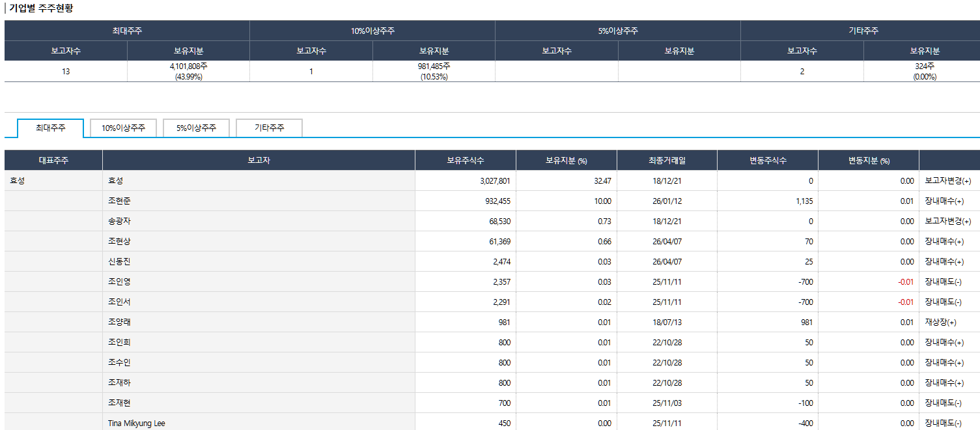Click the 보고자 column header
Image resolution: width=980 pixels, height=430 pixels.
[259, 160]
